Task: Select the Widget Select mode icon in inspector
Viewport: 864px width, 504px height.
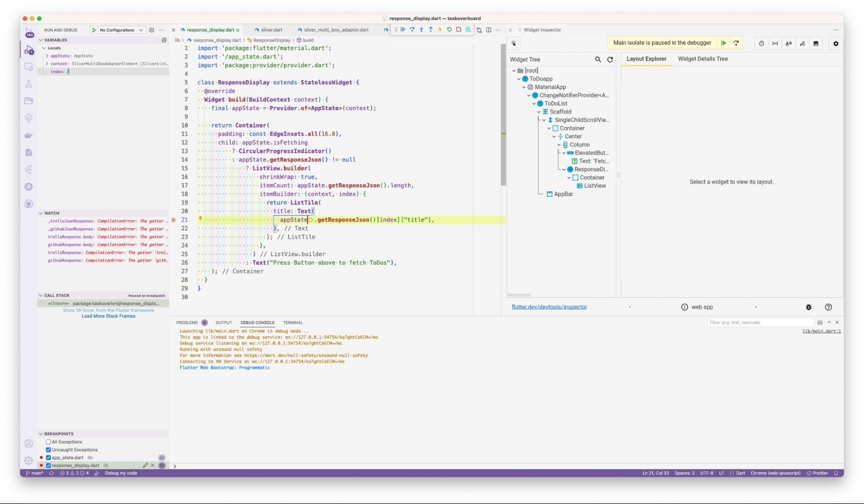Action: click(514, 43)
